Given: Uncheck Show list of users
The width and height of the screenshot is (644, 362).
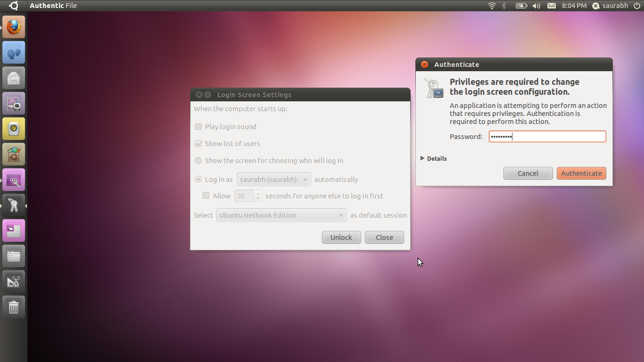Looking at the screenshot, I should tap(198, 143).
